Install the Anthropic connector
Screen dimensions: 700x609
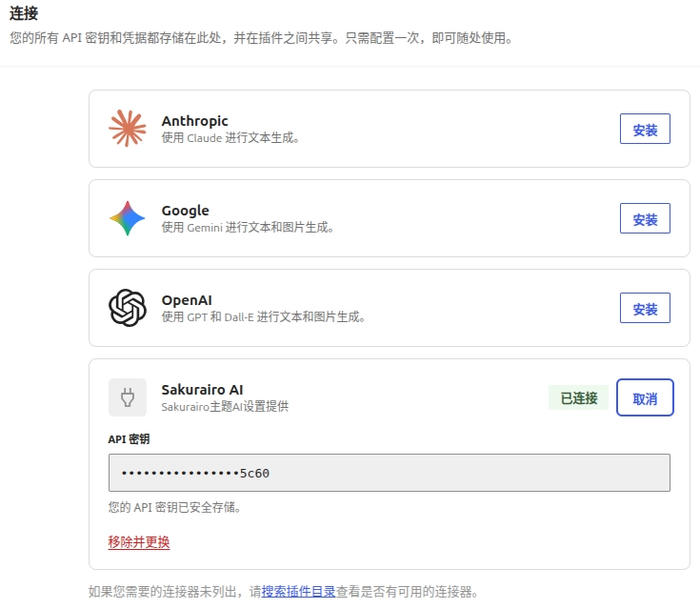tap(645, 129)
